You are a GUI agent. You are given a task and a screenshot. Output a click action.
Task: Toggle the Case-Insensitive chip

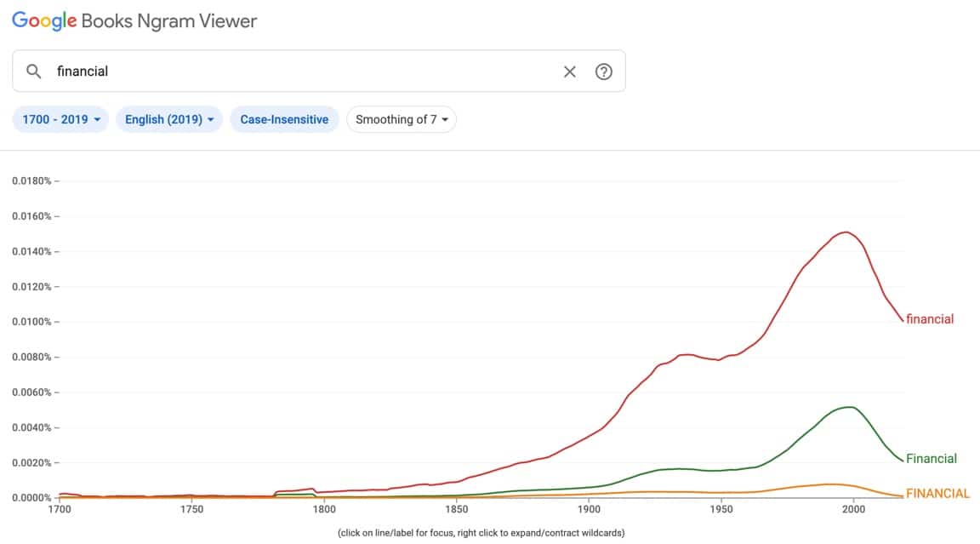pos(284,119)
